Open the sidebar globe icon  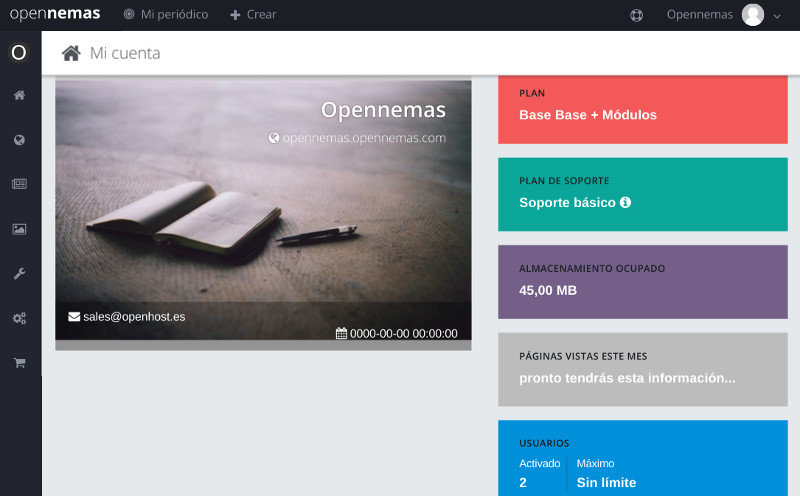tap(19, 140)
